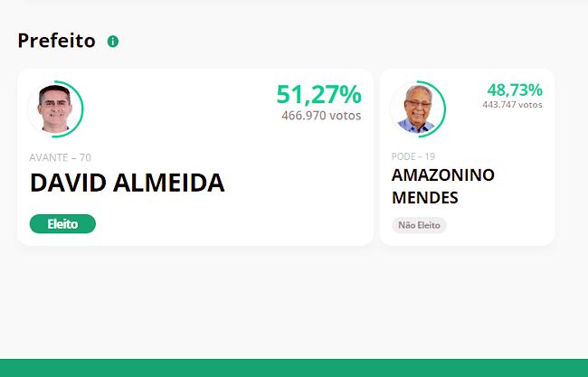
Task: Click the Prefeito section heading
Action: [x=56, y=41]
